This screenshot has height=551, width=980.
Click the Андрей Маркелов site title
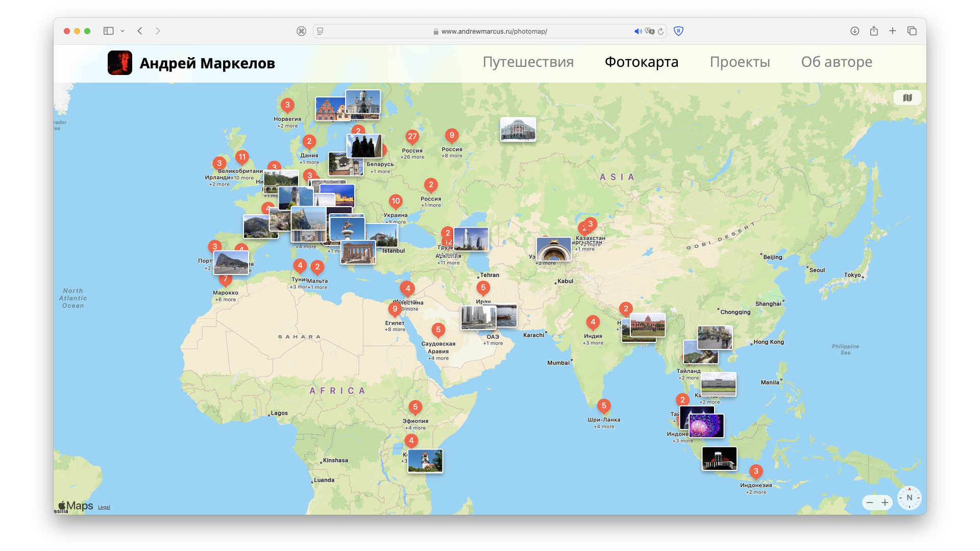coord(207,63)
